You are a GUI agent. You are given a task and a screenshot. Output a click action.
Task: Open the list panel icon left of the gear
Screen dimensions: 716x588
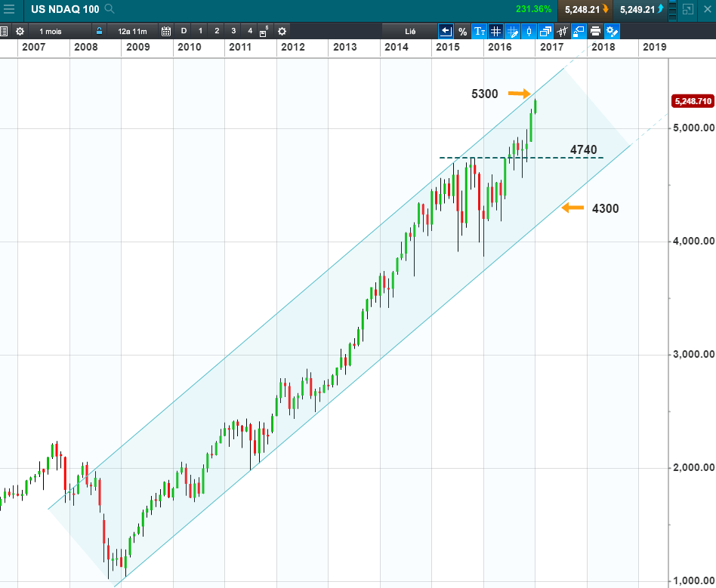(4, 32)
